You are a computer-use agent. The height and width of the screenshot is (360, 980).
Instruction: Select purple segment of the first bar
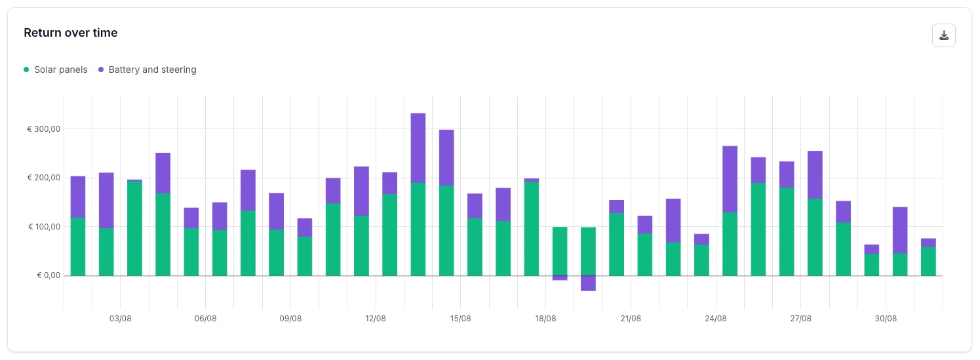(x=78, y=197)
